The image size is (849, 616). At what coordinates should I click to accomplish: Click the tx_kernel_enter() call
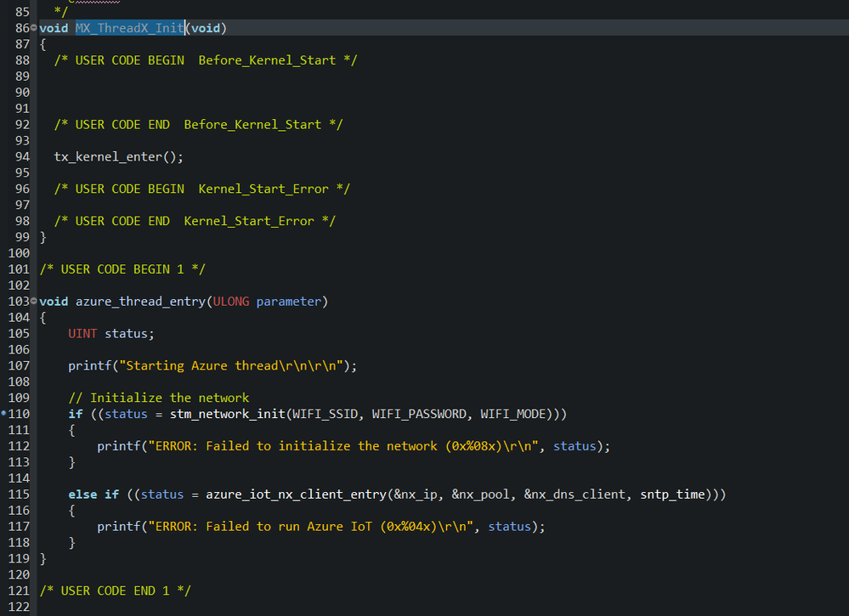(119, 157)
